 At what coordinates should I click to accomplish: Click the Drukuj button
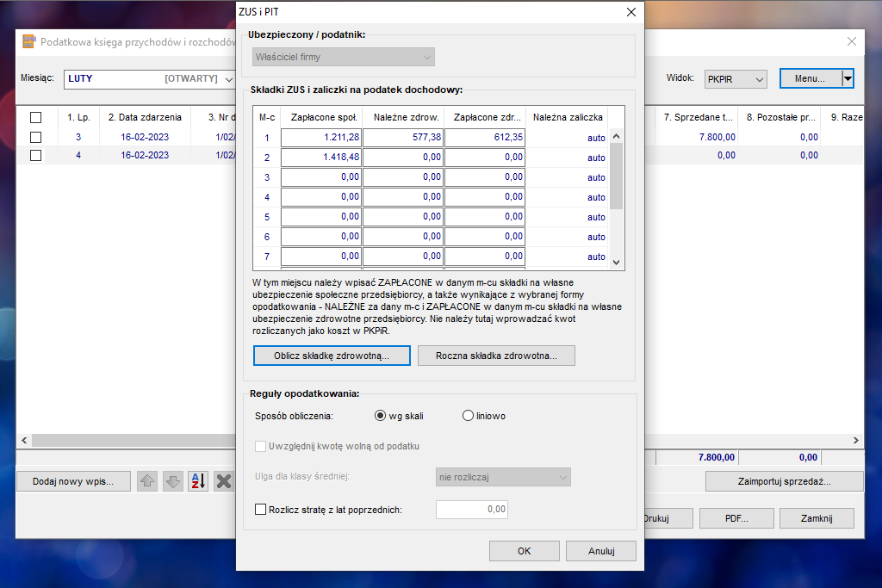click(668, 518)
